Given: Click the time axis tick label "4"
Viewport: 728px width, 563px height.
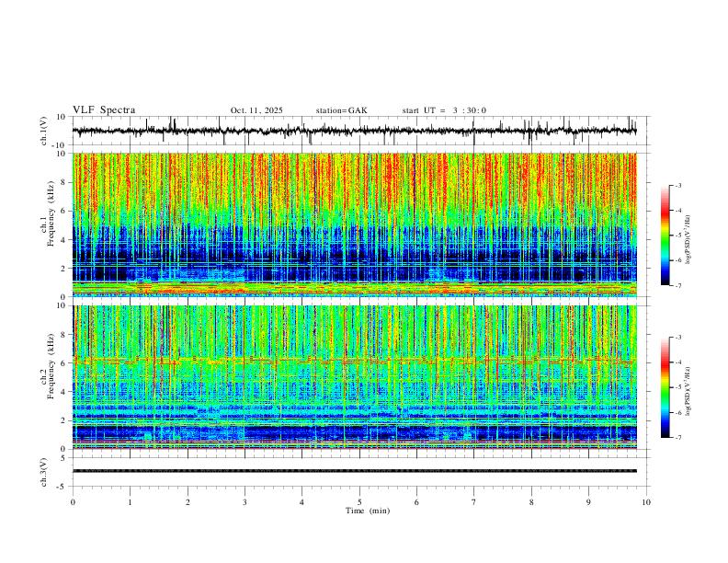Looking at the screenshot, I should click(302, 502).
